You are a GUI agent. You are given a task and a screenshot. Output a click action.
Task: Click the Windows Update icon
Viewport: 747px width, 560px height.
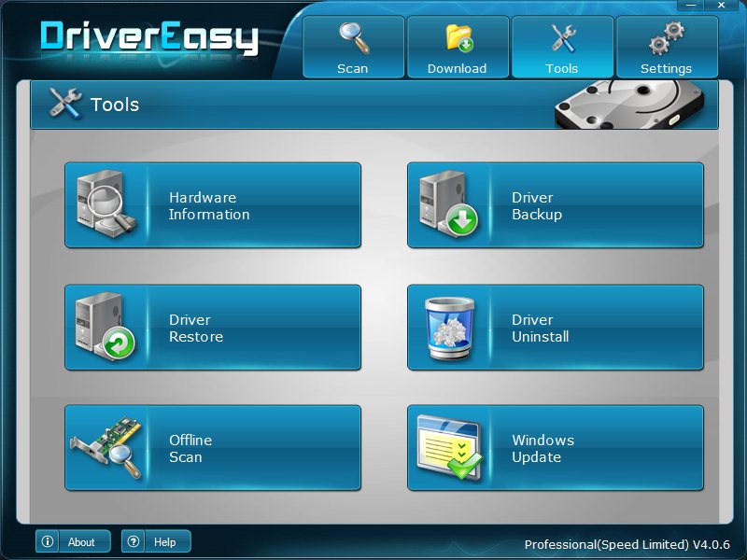point(448,447)
